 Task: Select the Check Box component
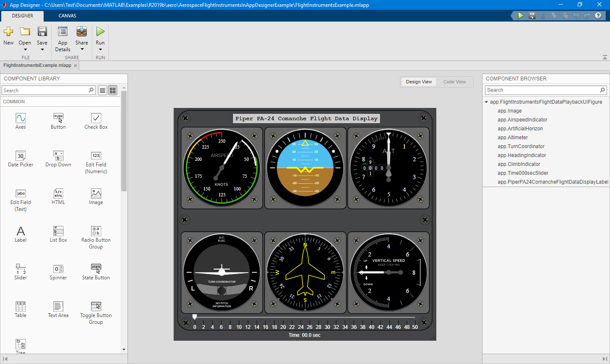tap(96, 121)
